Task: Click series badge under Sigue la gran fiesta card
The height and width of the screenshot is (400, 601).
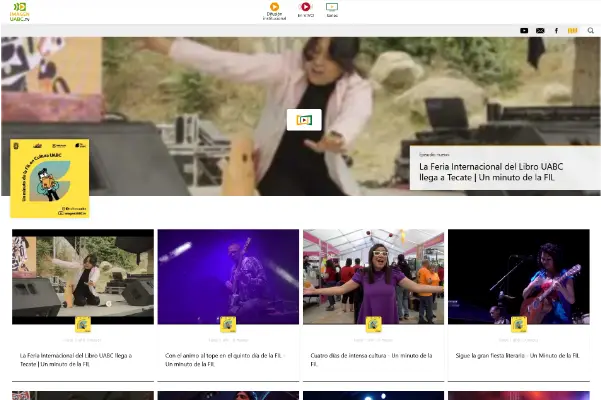Action: 519,325
